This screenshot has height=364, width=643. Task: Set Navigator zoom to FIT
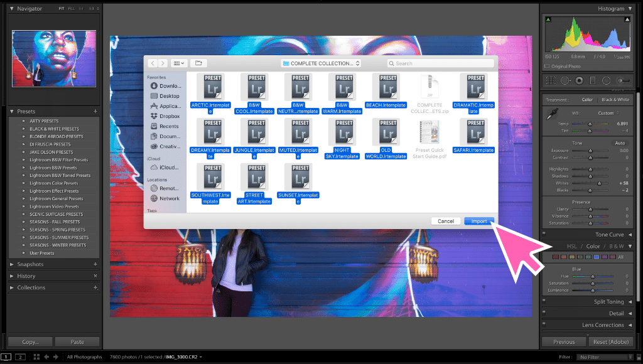pyautogui.click(x=61, y=8)
